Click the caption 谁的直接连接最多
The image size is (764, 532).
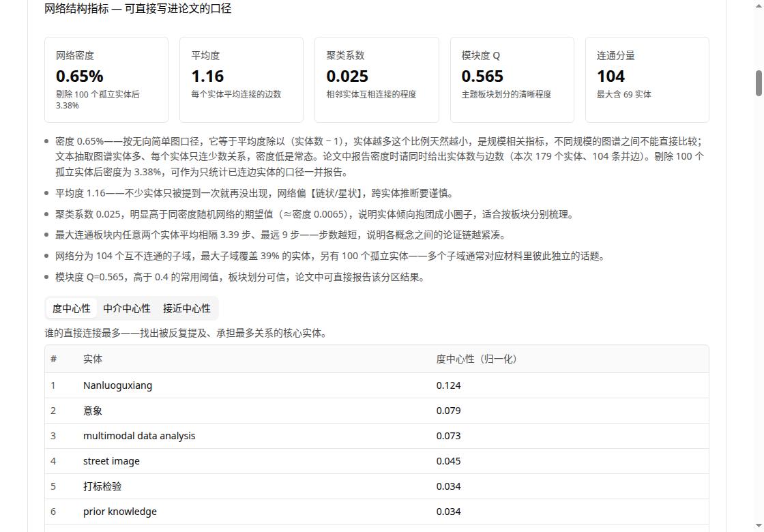point(186,334)
